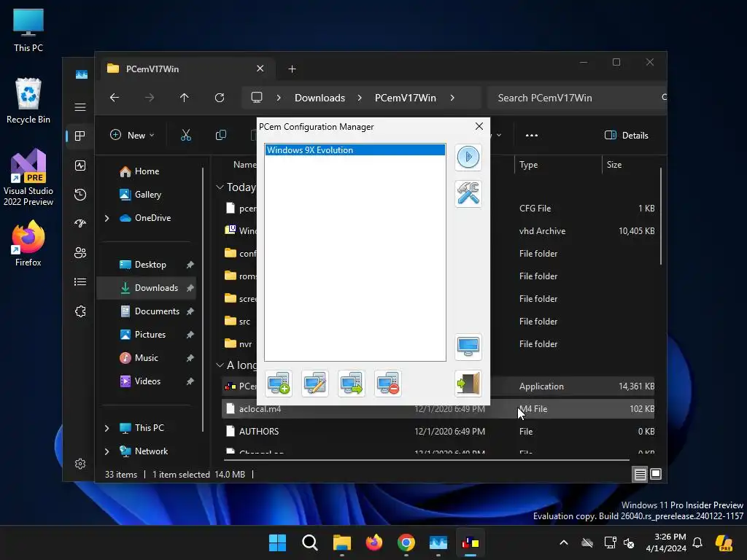Open Pictures quick access folder
This screenshot has height=560, width=747.
[150, 334]
